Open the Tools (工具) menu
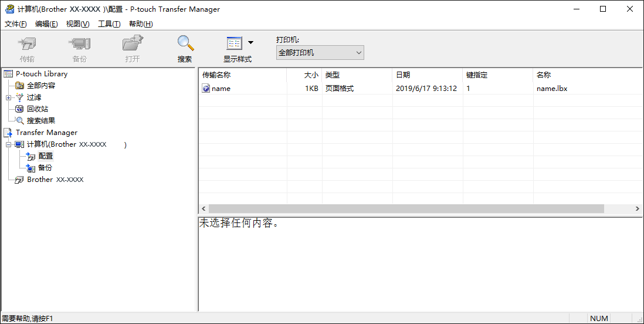The width and height of the screenshot is (644, 324). (x=109, y=24)
